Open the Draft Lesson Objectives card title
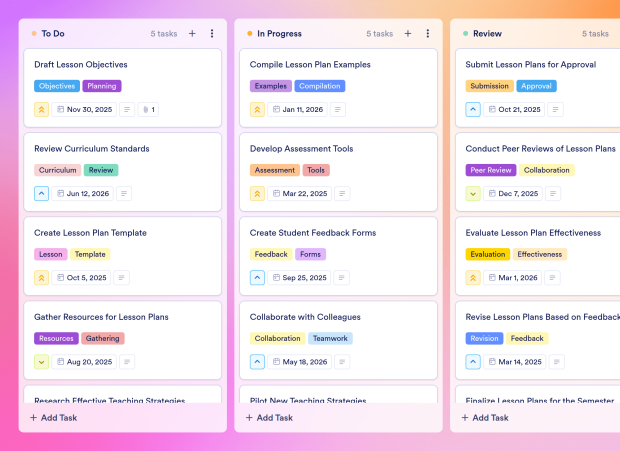Screen dimensions: 620x451 click(x=81, y=65)
